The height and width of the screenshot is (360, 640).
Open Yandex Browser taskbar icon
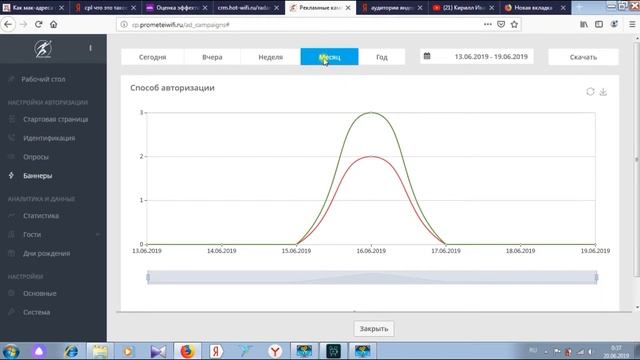[x=275, y=351]
